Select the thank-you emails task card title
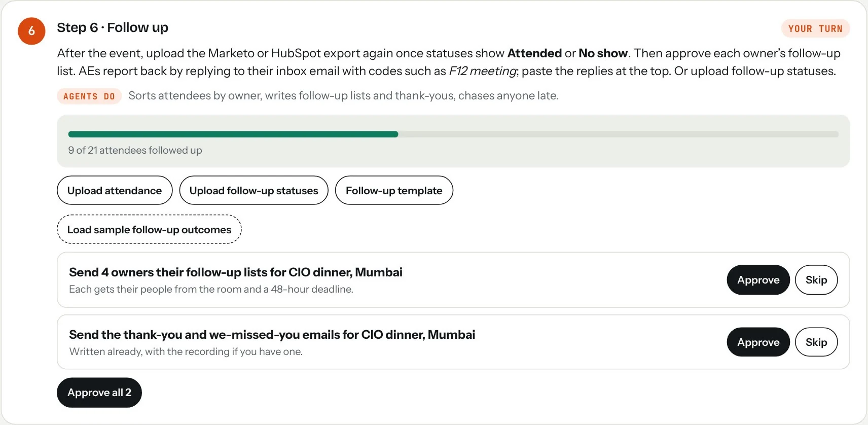Image resolution: width=868 pixels, height=425 pixels. pyautogui.click(x=272, y=335)
